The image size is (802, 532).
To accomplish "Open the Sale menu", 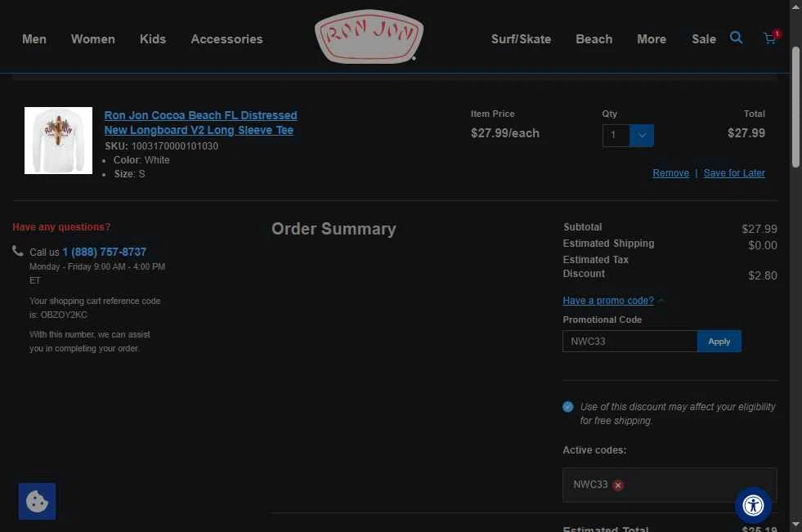I will pos(704,39).
